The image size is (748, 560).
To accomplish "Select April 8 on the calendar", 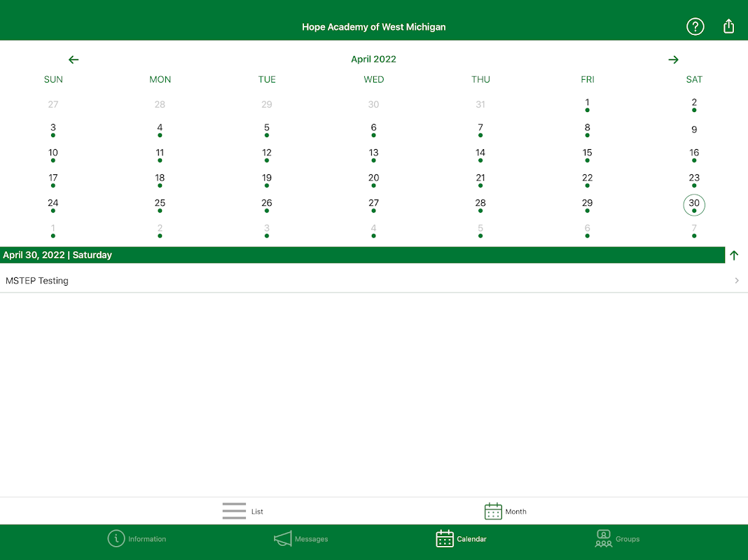I will (587, 129).
